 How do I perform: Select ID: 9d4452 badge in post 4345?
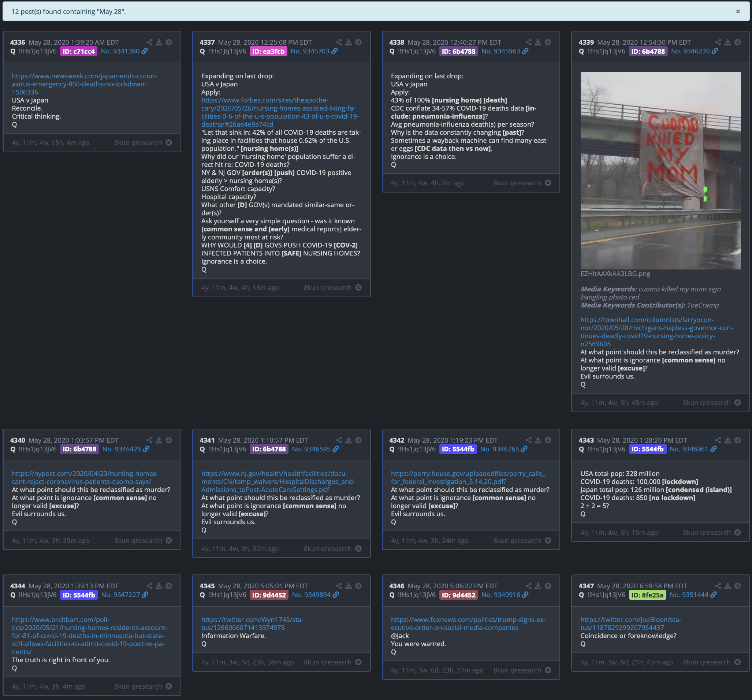(x=269, y=595)
